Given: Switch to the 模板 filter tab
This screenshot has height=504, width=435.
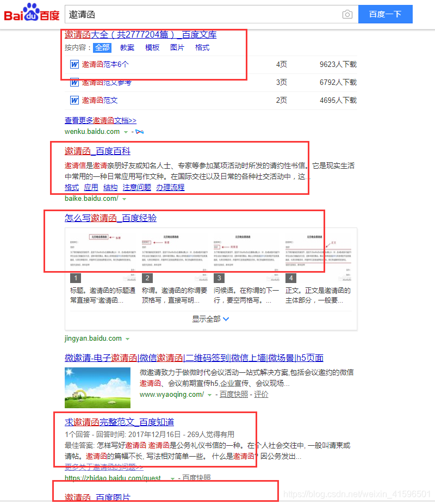Looking at the screenshot, I should [152, 47].
